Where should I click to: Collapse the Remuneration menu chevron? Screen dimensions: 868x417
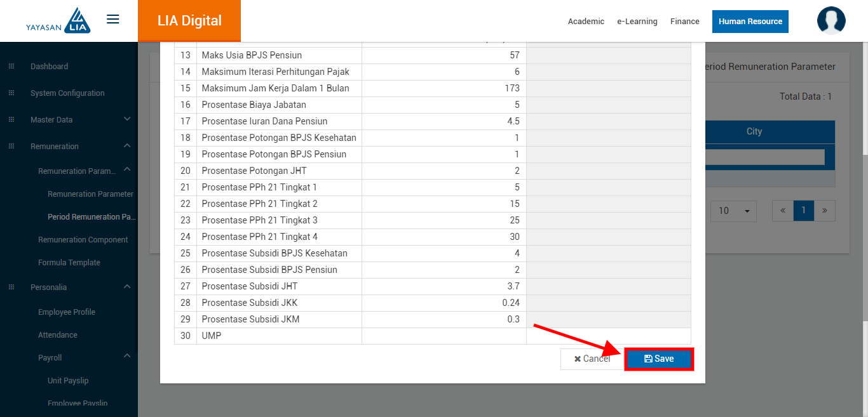(x=127, y=146)
